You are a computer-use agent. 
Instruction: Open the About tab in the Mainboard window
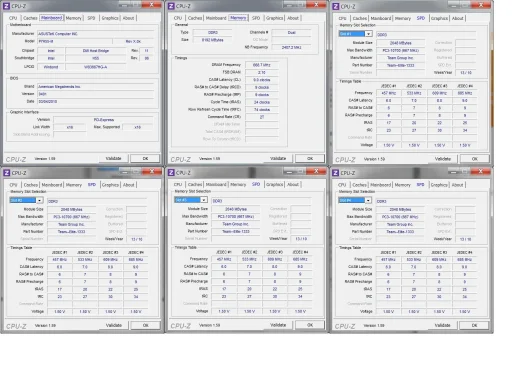(128, 18)
